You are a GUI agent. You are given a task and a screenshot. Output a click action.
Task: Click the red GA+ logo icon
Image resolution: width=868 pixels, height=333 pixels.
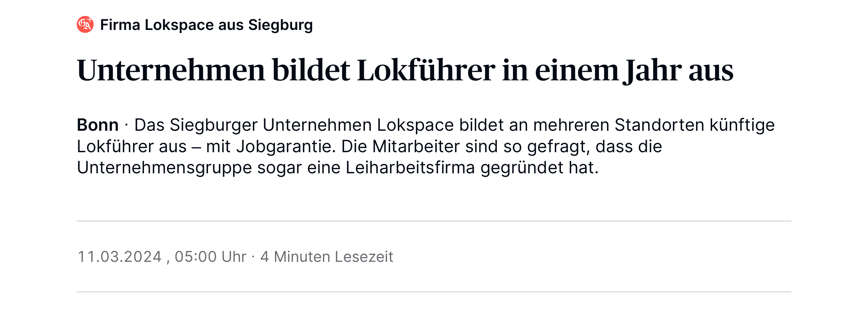tap(85, 25)
